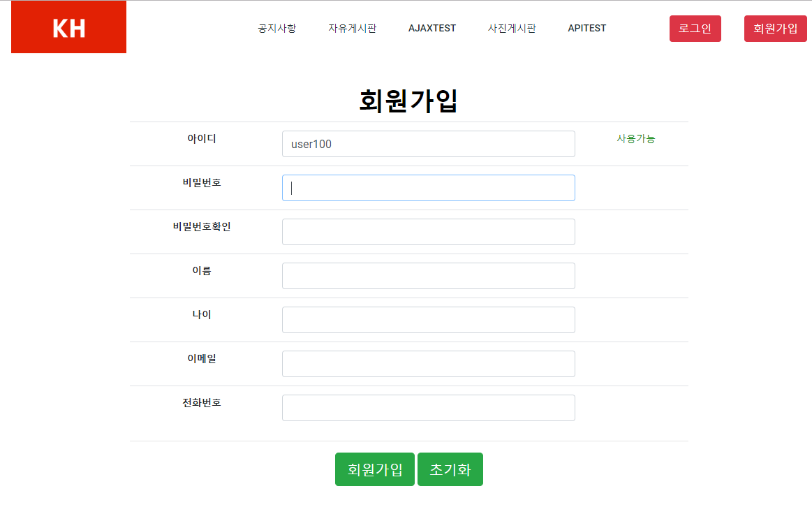
Task: Click the green 사용가능 status text
Action: point(636,139)
